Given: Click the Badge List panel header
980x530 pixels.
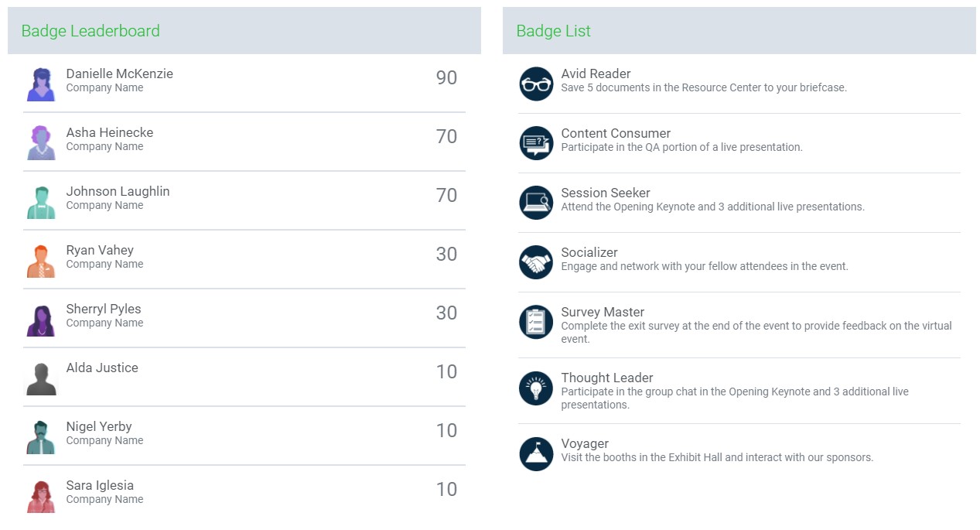Looking at the screenshot, I should tap(739, 31).
